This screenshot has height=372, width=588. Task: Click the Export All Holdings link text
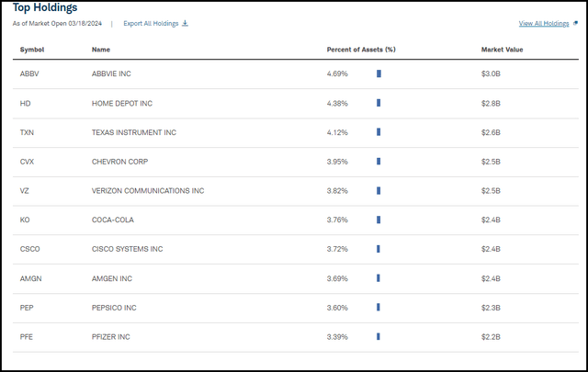click(x=151, y=23)
